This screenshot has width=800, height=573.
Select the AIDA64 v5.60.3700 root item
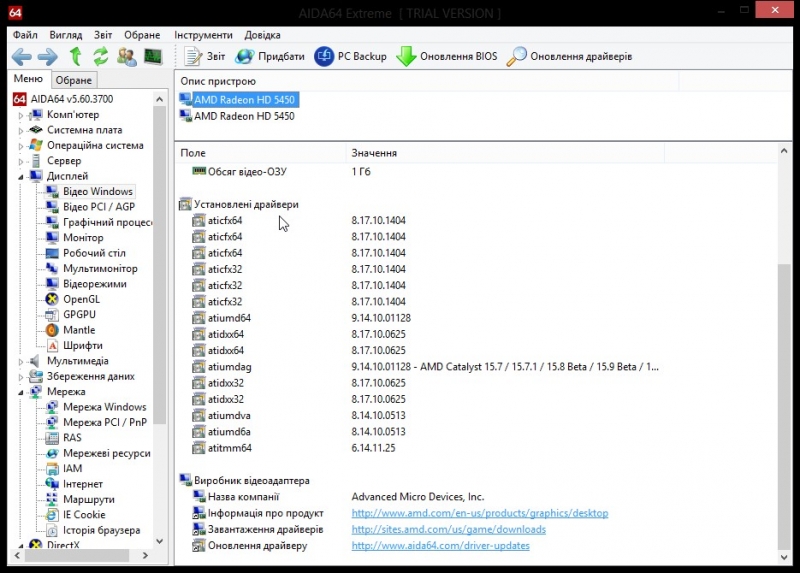(71, 99)
